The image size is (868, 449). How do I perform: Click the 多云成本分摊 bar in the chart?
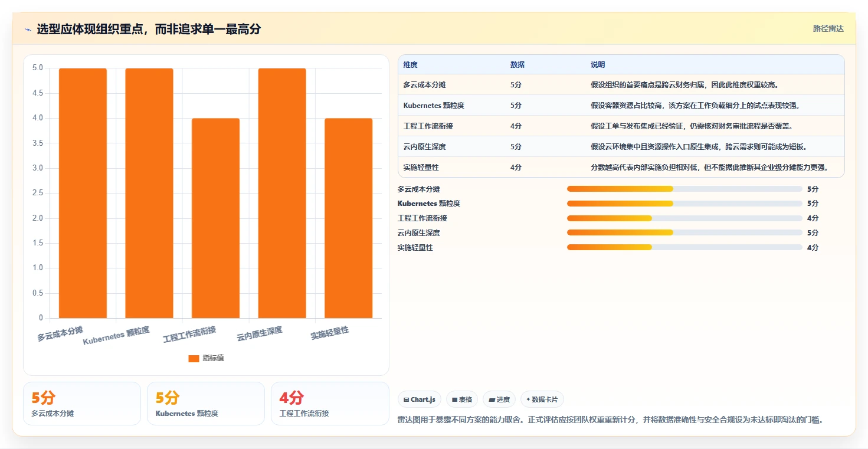83,194
